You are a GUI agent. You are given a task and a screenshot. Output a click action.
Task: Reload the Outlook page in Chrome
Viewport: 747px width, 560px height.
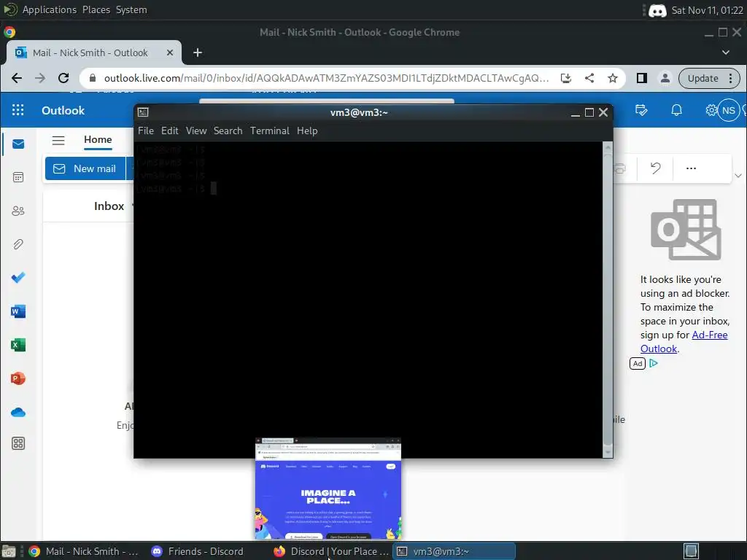click(63, 78)
